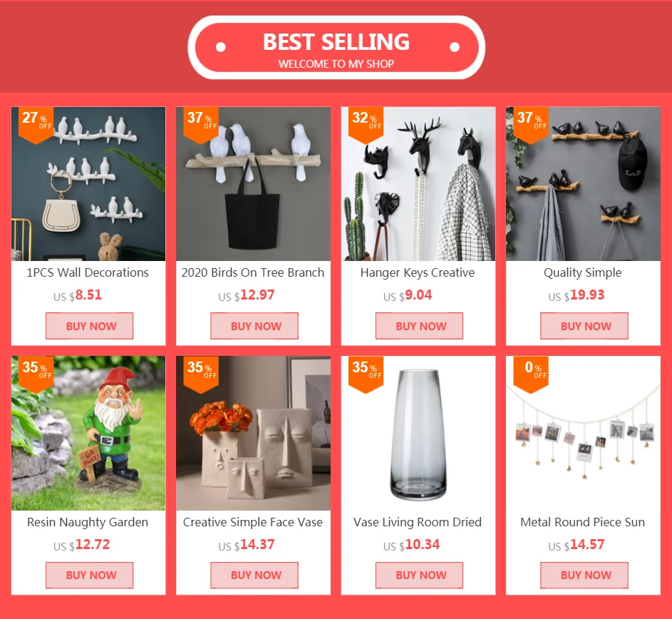Click the 32% off badge on Hanger Keys

tap(366, 125)
